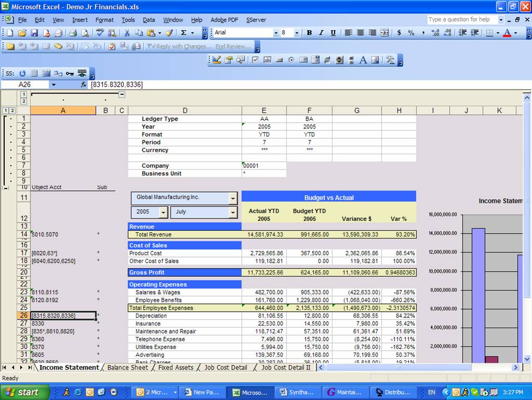This screenshot has height=400, width=532.
Task: Open the Font name dropdown (Arial)
Action: [x=275, y=33]
